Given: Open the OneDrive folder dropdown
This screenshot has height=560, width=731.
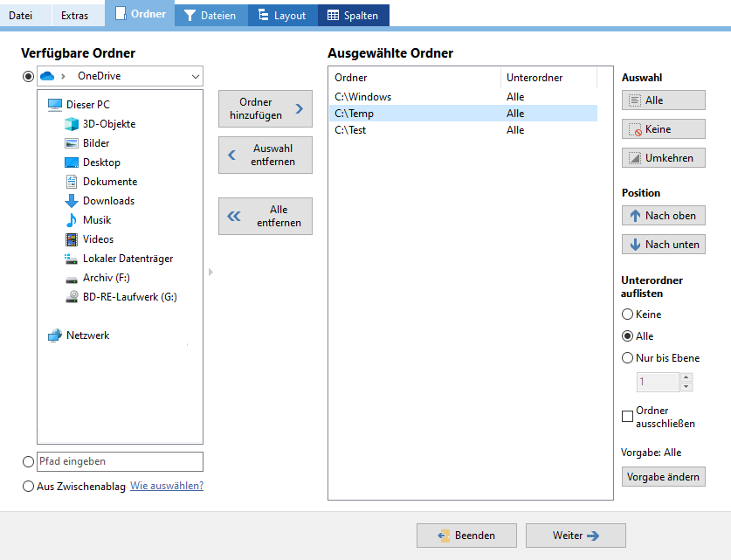Looking at the screenshot, I should 194,76.
